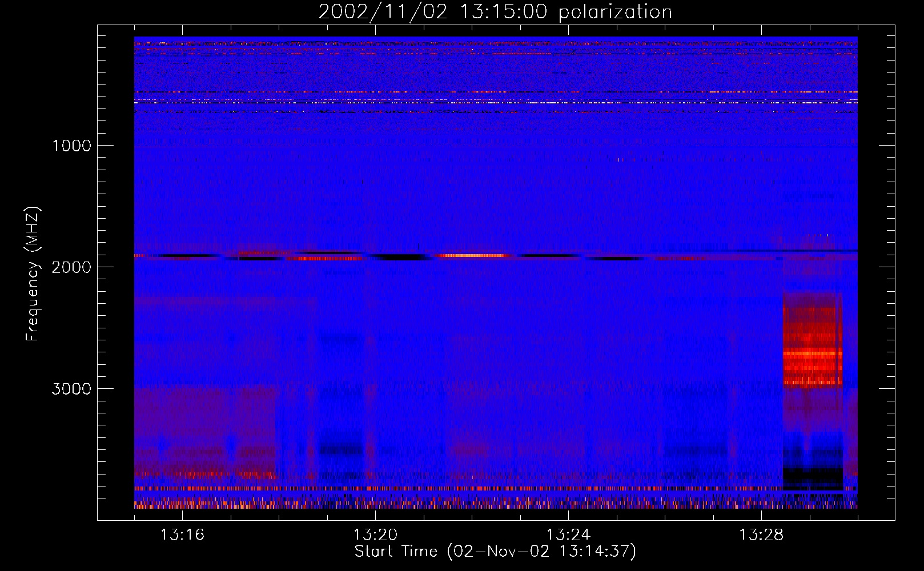Select the '1000' frequency axis label
924x571 pixels.
click(71, 146)
